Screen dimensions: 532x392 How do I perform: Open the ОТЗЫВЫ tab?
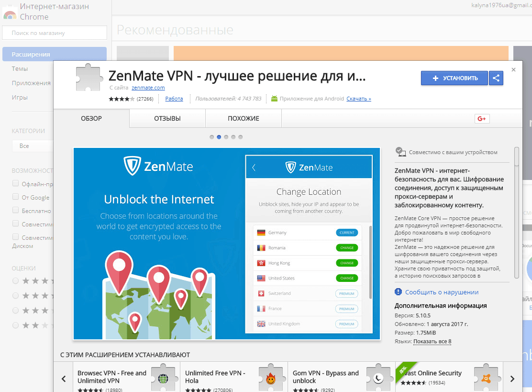pos(167,118)
